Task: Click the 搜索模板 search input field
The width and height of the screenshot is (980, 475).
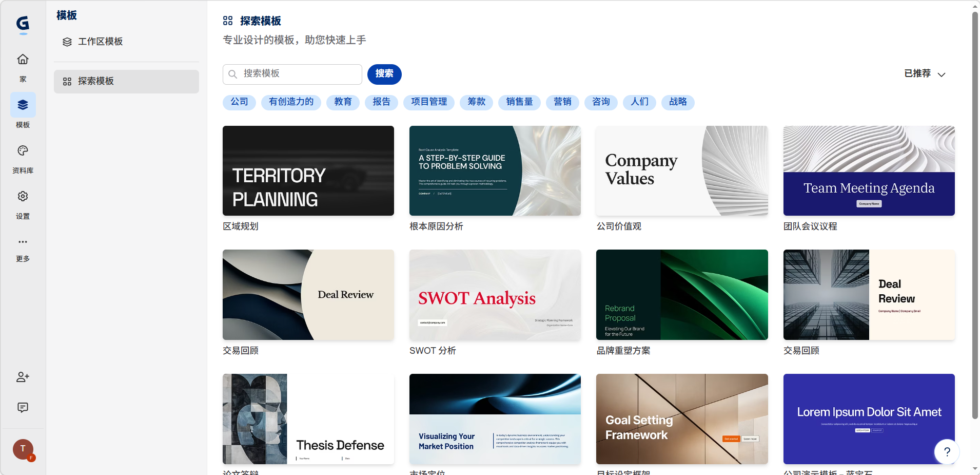Action: pyautogui.click(x=298, y=74)
